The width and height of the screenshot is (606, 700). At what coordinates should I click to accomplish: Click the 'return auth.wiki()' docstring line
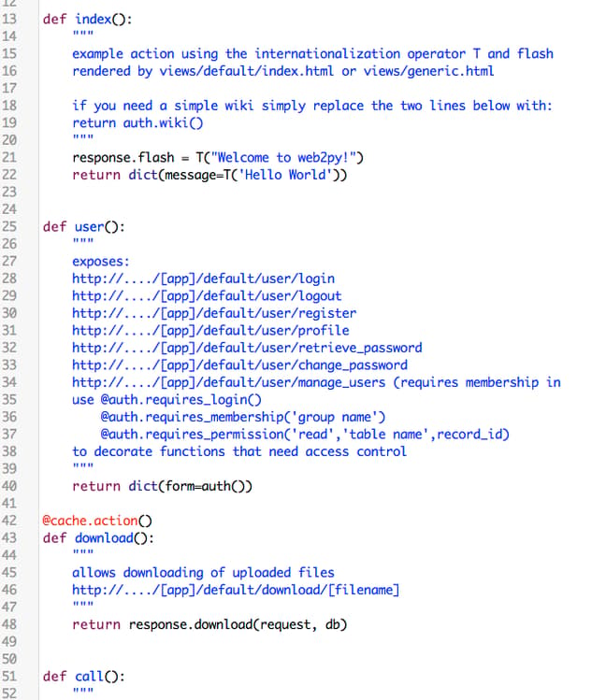(x=137, y=123)
